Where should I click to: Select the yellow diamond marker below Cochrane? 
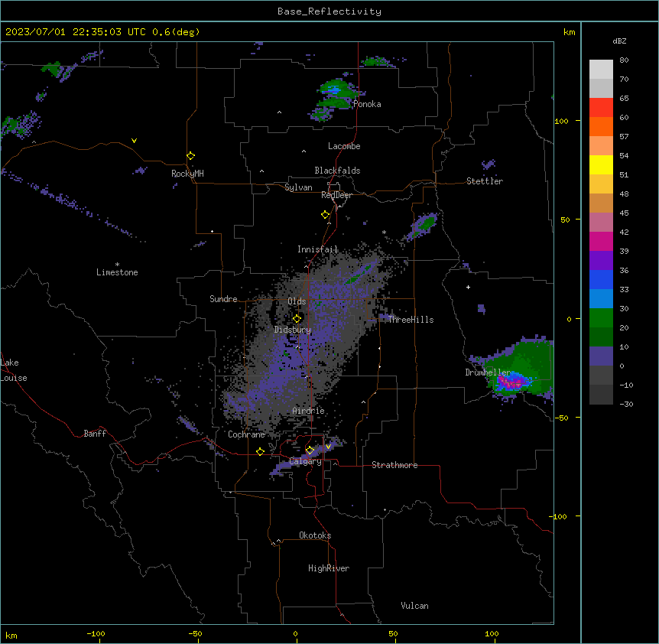pyautogui.click(x=260, y=451)
